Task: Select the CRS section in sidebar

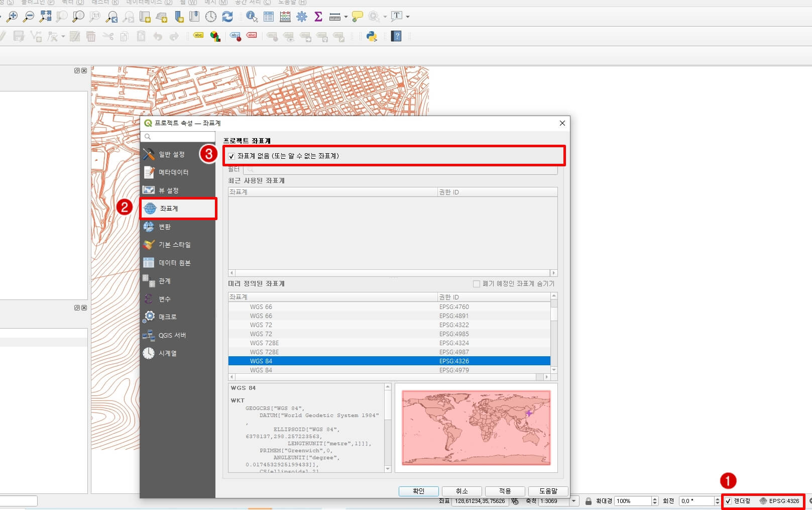Action: coord(178,209)
